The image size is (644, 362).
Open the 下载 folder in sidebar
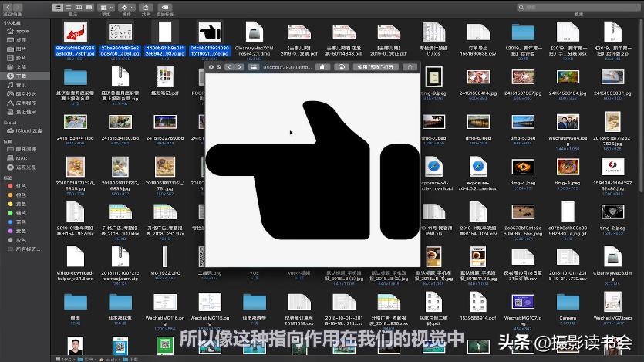tap(21, 76)
